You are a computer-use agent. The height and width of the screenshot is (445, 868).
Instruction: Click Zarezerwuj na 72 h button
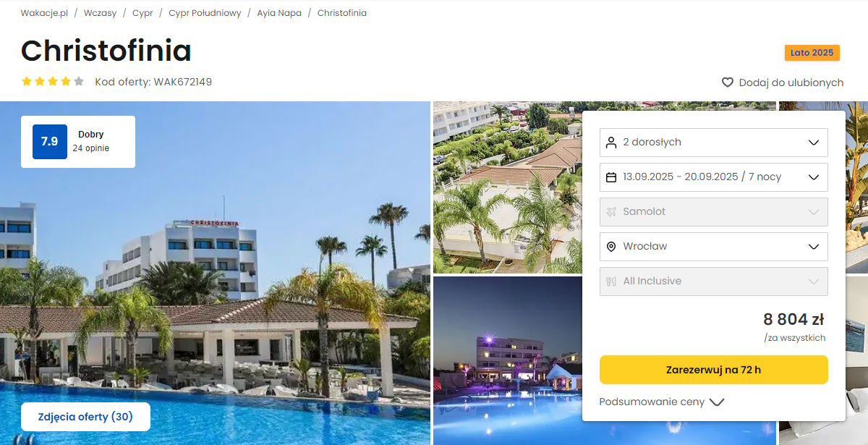[x=714, y=370]
